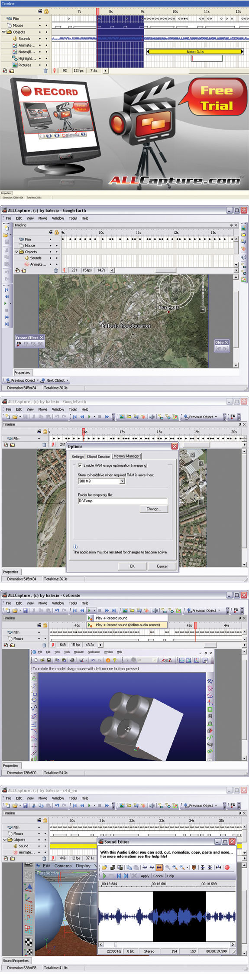Click the jump-to-end icon in Sound Editor playback row
Screen dimensions: 249x980
coord(126,876)
